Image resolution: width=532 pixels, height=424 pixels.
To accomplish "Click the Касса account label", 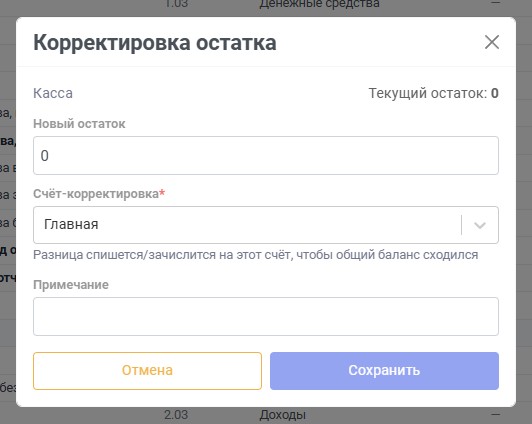I will click(x=53, y=93).
